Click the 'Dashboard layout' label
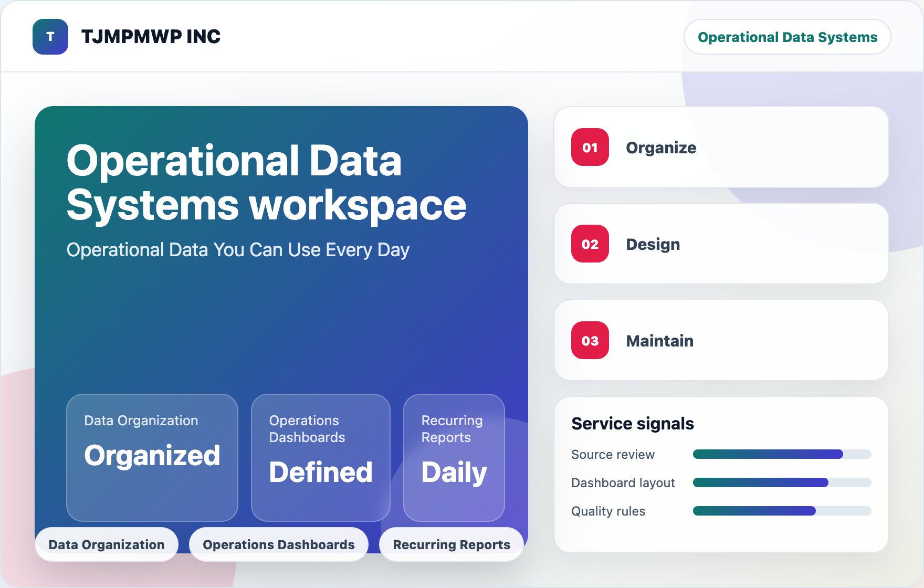Viewport: 924px width, 588px height. click(623, 483)
